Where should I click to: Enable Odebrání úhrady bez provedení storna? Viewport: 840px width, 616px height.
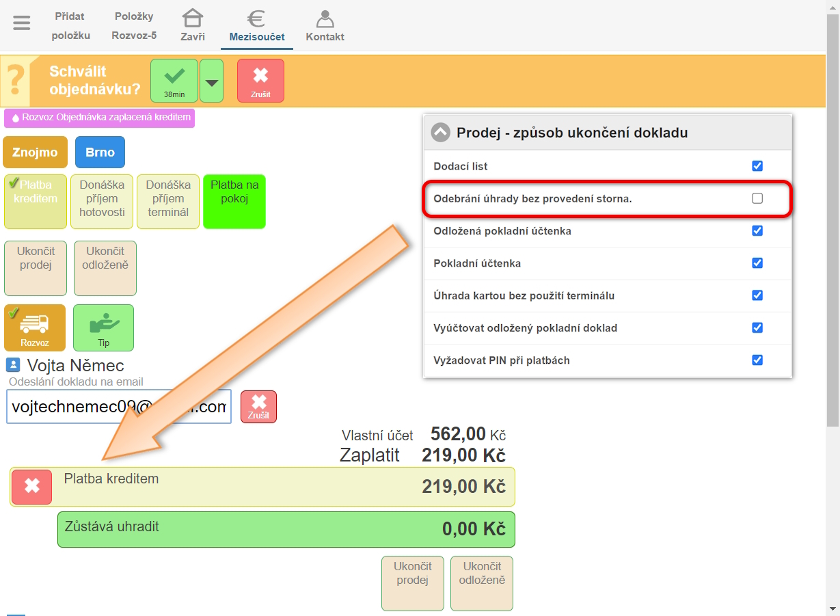[x=757, y=198]
